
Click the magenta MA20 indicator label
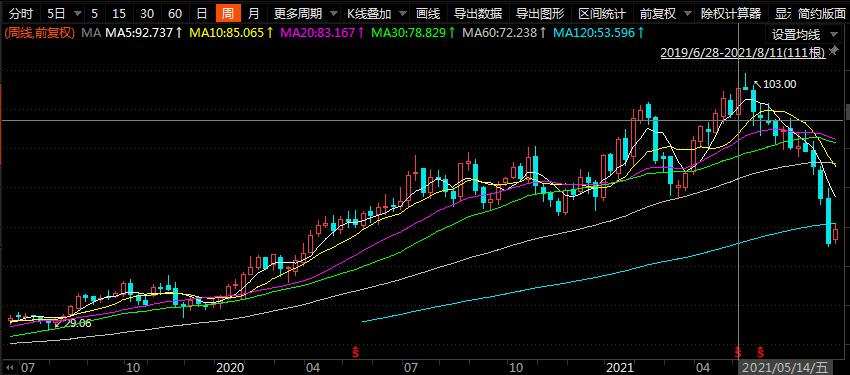coord(321,34)
